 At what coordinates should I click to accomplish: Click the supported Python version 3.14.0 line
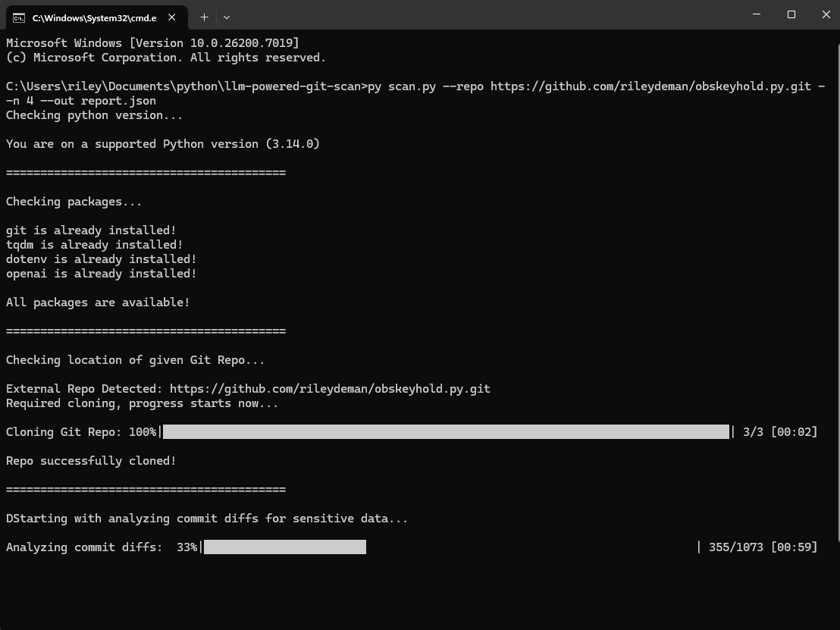(163, 144)
